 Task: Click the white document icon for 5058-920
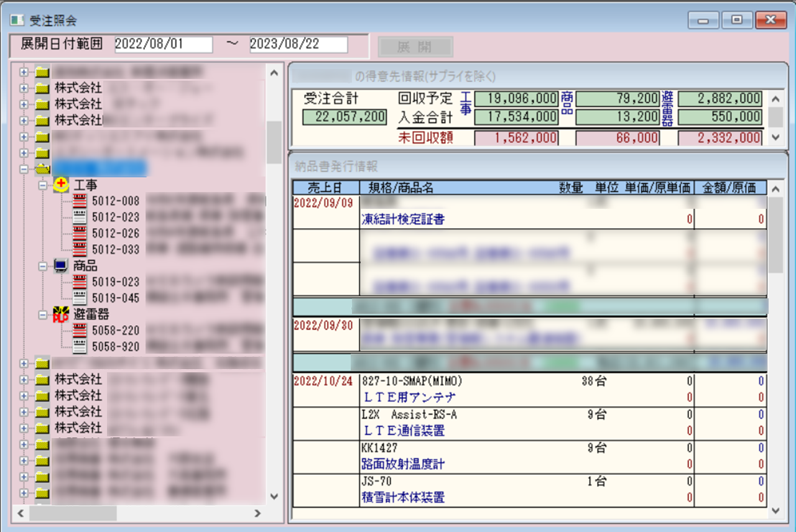point(80,346)
